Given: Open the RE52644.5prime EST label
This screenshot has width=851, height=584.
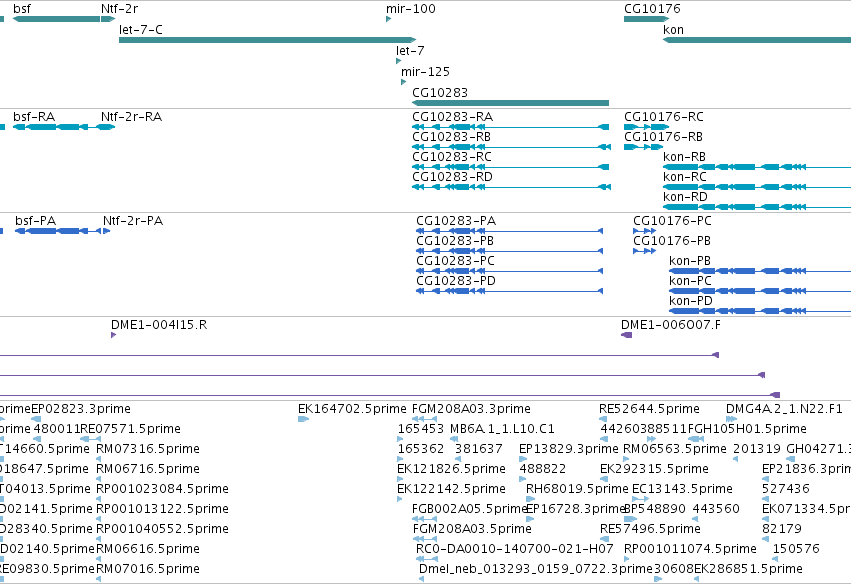Looking at the screenshot, I should pyautogui.click(x=649, y=409).
